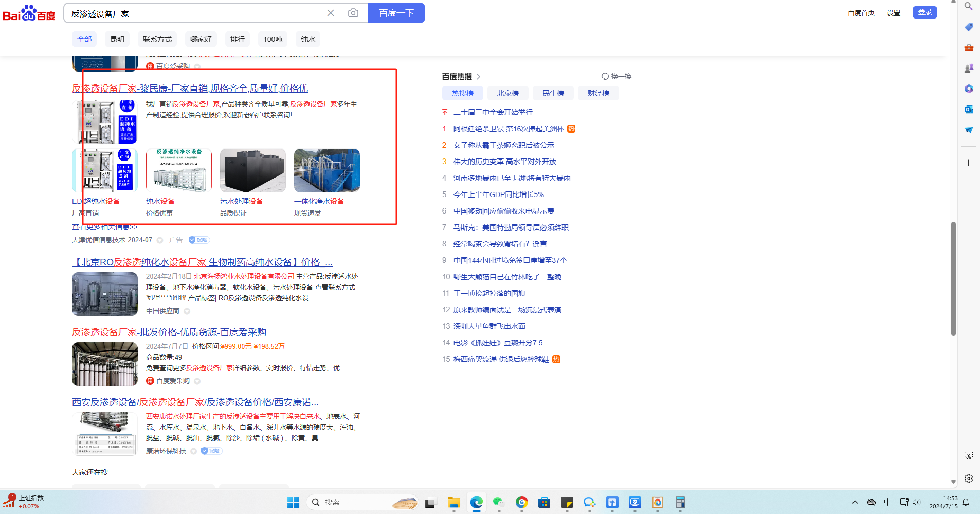
Task: Open Games chess icon in sidebar
Action: (969, 68)
